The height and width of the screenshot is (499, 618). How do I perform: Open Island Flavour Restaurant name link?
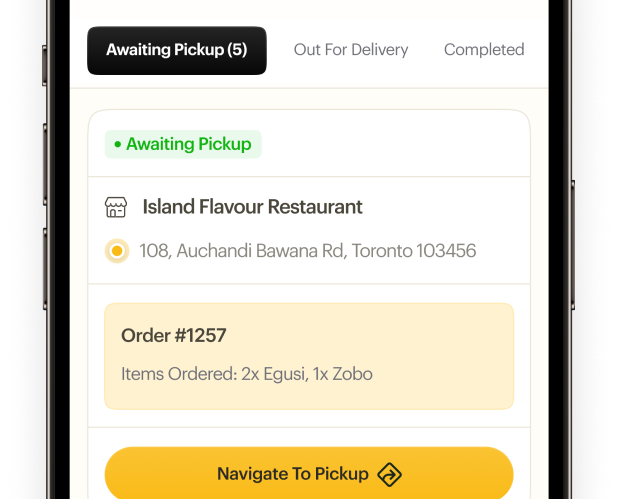[x=252, y=208]
